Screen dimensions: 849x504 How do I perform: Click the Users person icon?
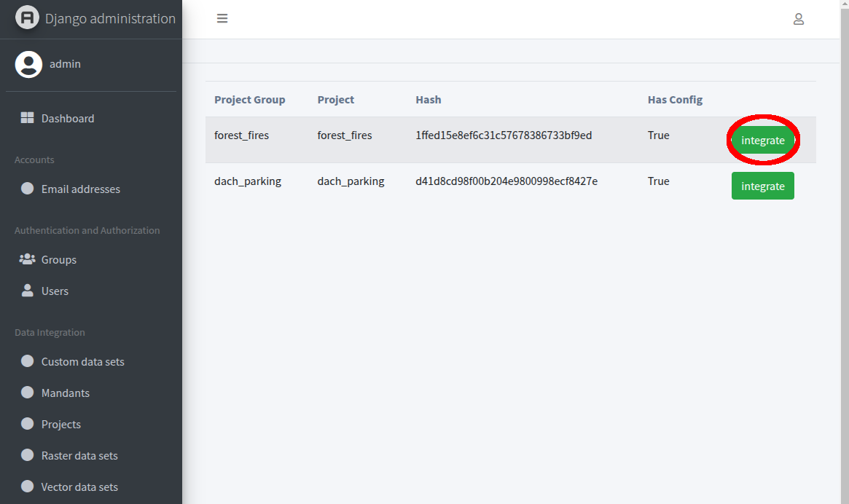coord(27,291)
